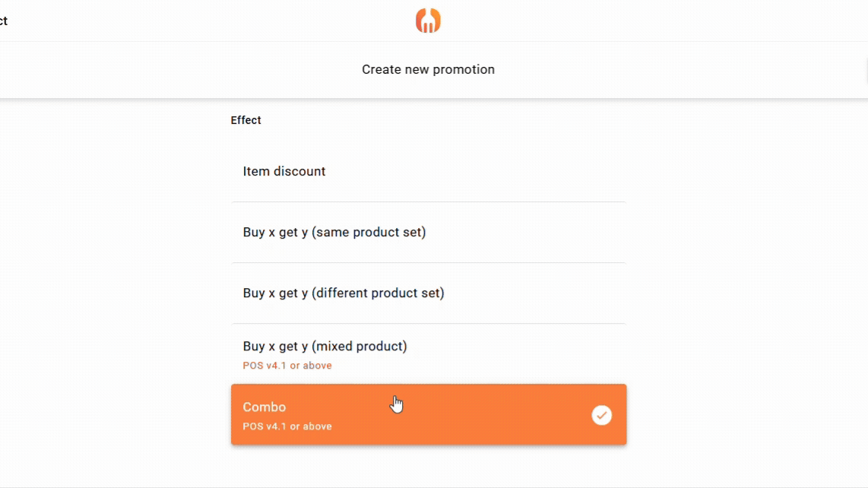The height and width of the screenshot is (488, 868).
Task: Click the Effect section label
Action: (x=246, y=120)
